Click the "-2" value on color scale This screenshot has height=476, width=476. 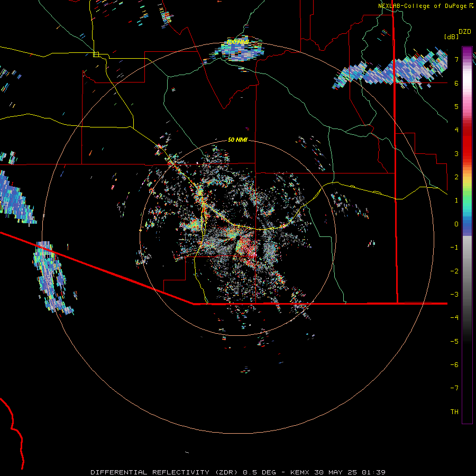[454, 271]
